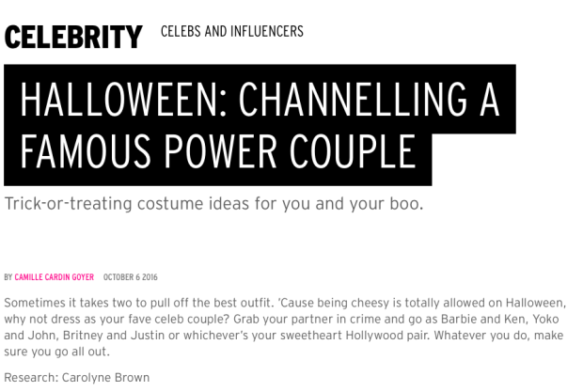Click the headline line 'Famous Power Couple'
Image resolution: width=583 pixels, height=392 pixels.
tap(217, 150)
